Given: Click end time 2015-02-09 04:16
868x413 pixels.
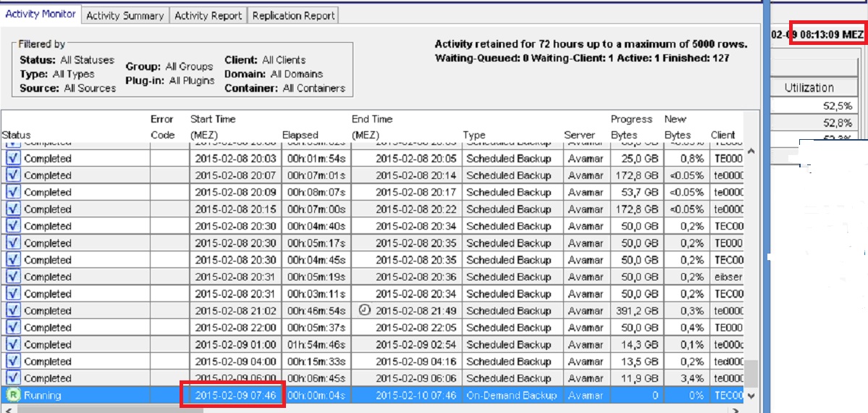Looking at the screenshot, I should coord(416,362).
